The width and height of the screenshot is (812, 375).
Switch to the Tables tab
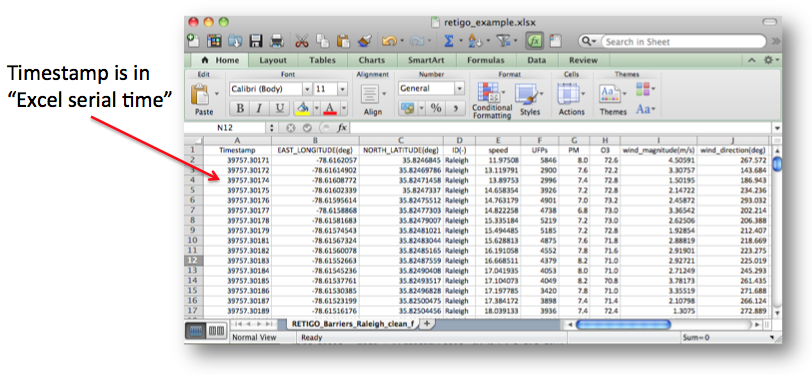[x=322, y=60]
